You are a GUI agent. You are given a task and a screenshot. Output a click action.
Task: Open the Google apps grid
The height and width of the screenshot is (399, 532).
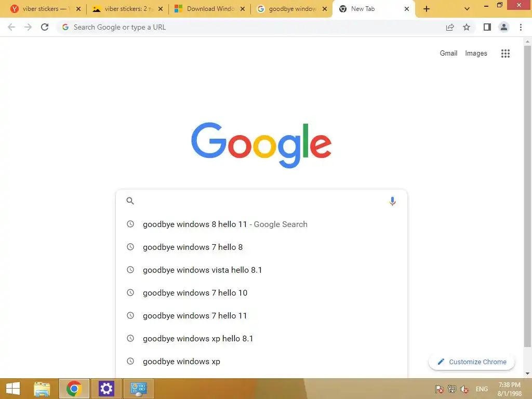[505, 54]
